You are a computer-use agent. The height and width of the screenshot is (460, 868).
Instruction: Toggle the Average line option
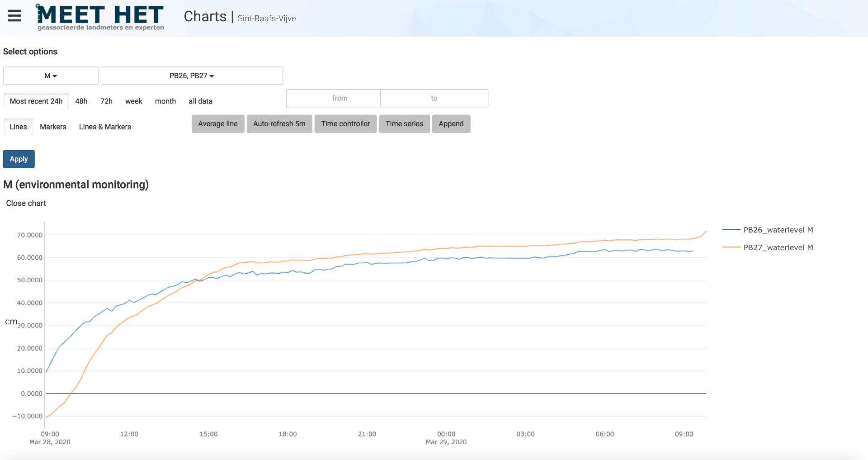218,124
